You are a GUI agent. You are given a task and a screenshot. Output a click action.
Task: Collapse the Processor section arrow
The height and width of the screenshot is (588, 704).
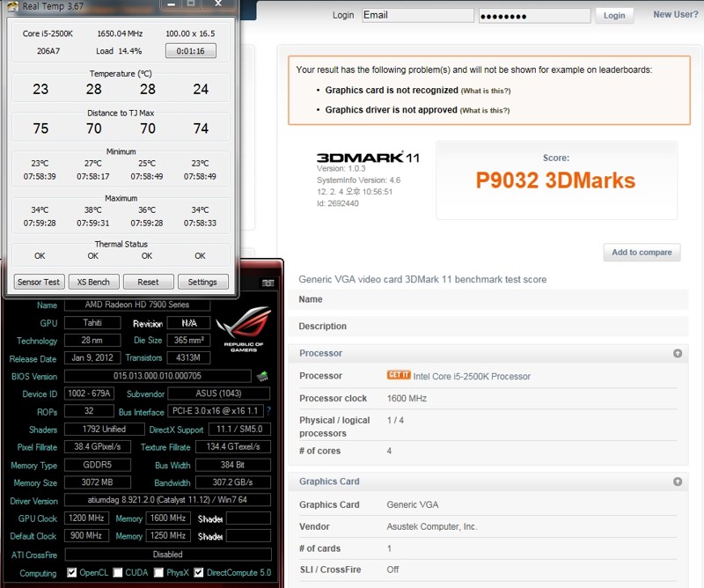pos(678,354)
